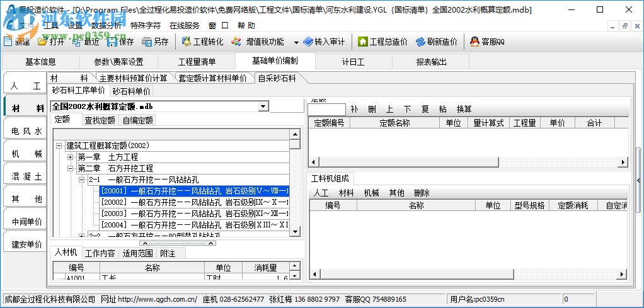
Task: Open the 窗口 menu
Action: [219, 26]
